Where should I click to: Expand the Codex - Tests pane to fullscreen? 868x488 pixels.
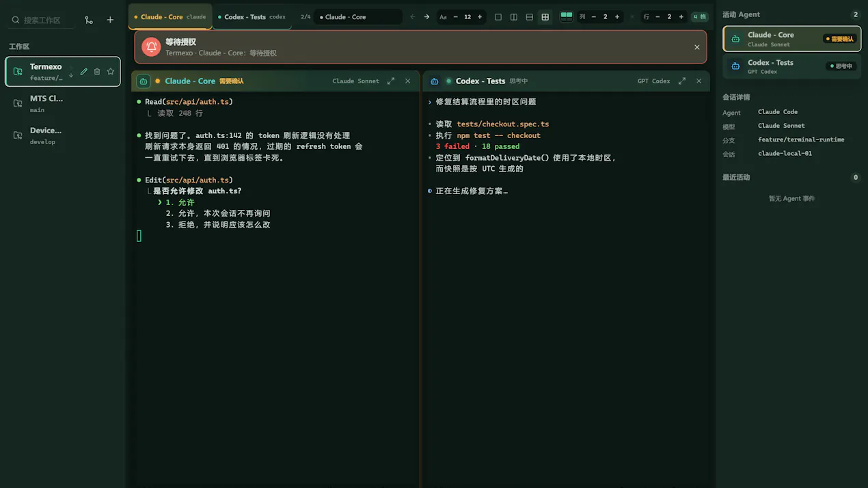pos(682,81)
